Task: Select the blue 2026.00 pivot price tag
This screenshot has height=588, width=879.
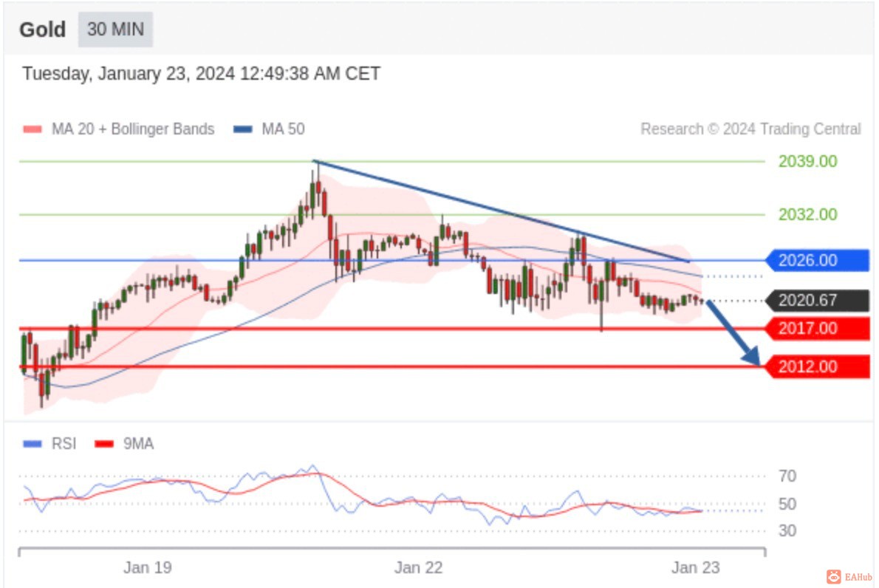Action: point(818,260)
